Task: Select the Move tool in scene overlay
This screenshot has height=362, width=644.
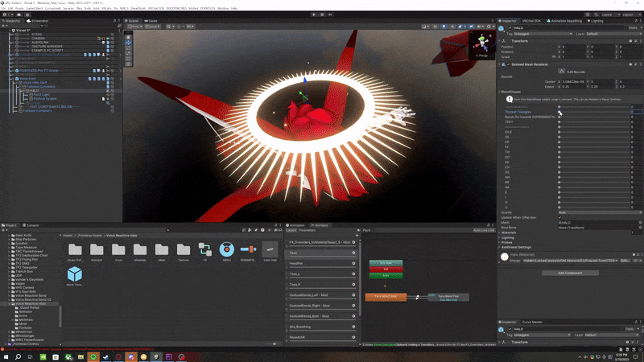Action: tap(129, 43)
